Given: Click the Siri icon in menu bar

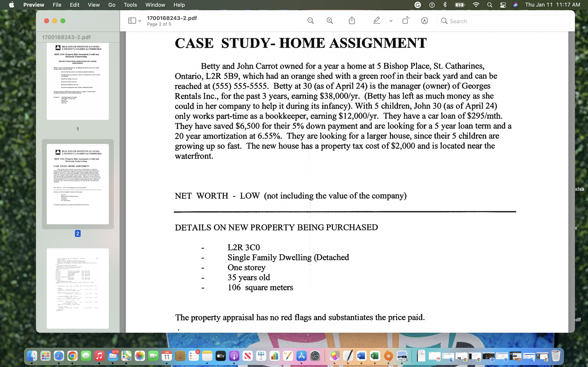Looking at the screenshot, I should click(x=515, y=5).
